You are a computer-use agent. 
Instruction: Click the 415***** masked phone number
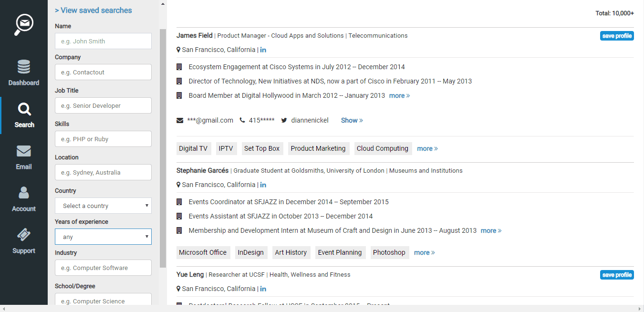point(262,120)
